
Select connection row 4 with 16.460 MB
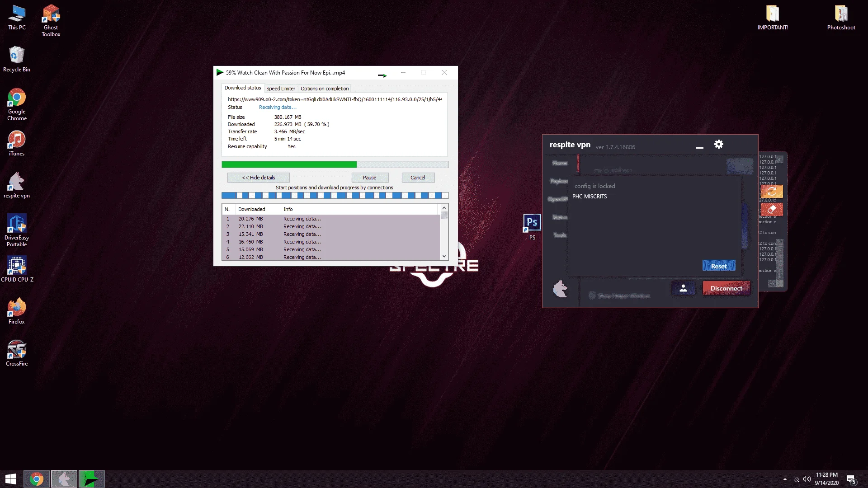click(x=330, y=242)
